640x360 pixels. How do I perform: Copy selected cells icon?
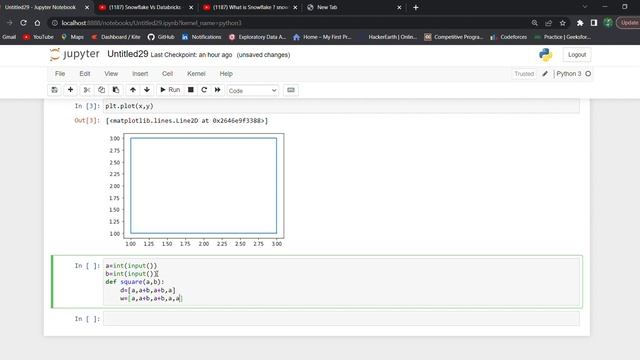(101, 90)
